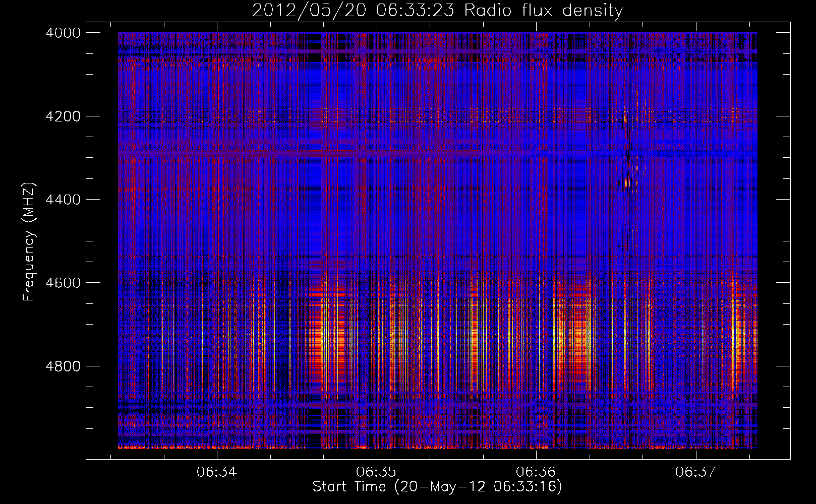Click the "Frequency (MHZ)" axis title
This screenshot has height=504, width=816.
coord(29,241)
